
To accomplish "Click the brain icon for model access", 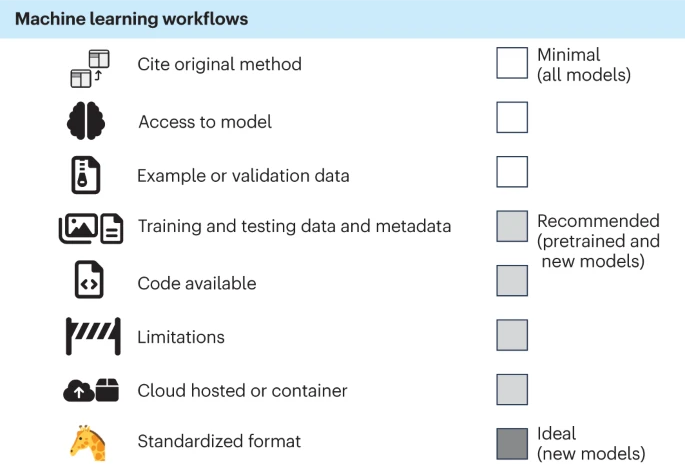I will 86,122.
